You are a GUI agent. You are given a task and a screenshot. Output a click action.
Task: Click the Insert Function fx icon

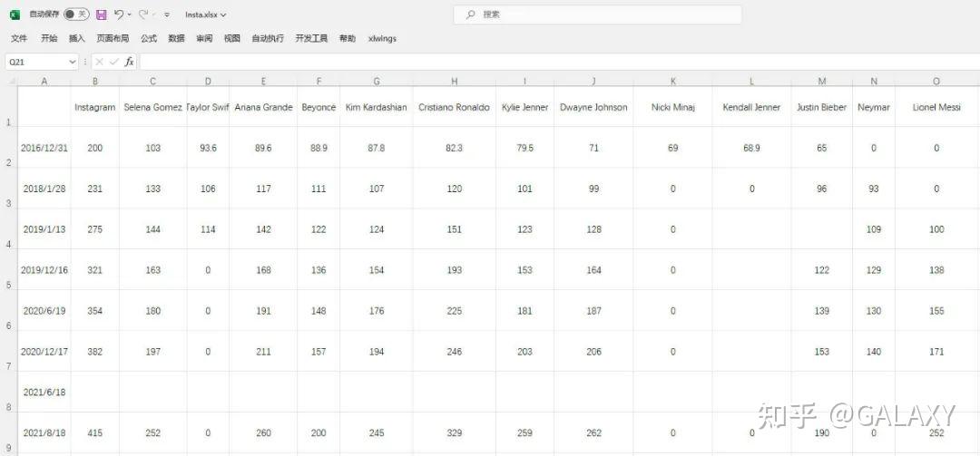[x=129, y=62]
